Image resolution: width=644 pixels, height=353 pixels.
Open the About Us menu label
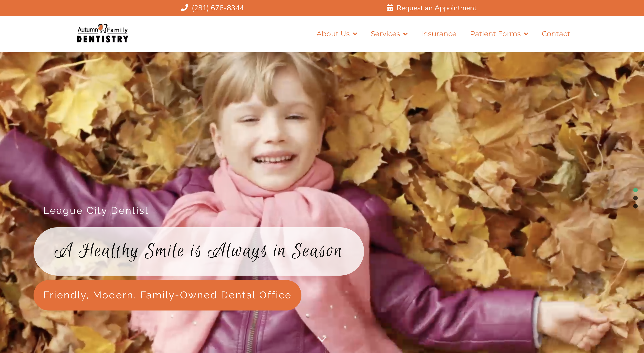pyautogui.click(x=333, y=34)
